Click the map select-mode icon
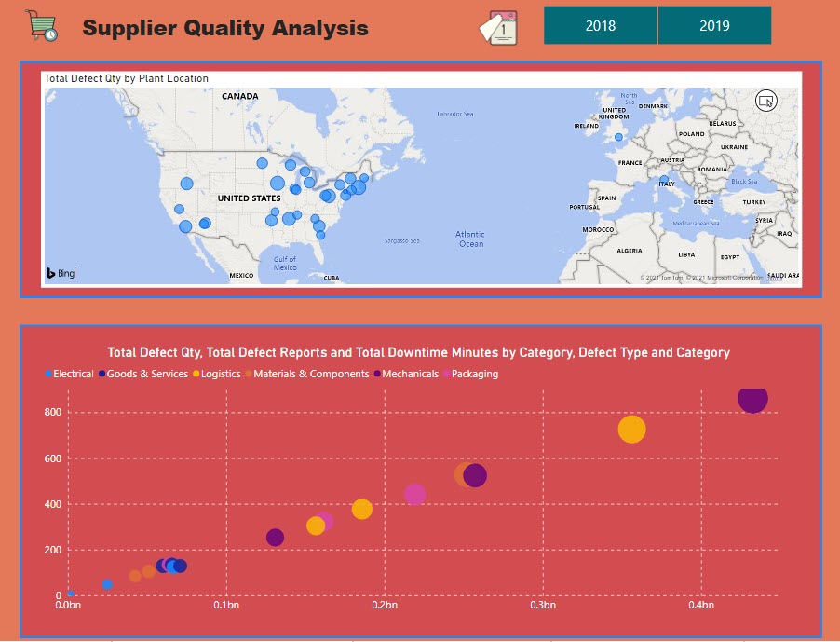The height and width of the screenshot is (642, 840). (x=766, y=101)
